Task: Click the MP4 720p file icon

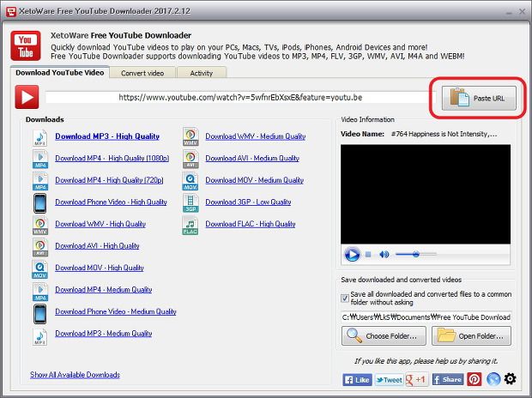Action: 40,181
